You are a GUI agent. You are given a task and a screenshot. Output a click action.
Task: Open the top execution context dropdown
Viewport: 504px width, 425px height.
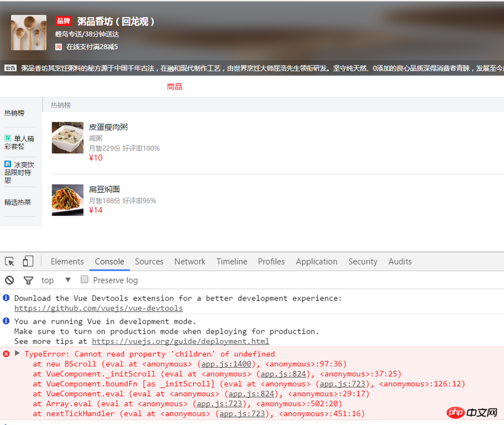(55, 280)
